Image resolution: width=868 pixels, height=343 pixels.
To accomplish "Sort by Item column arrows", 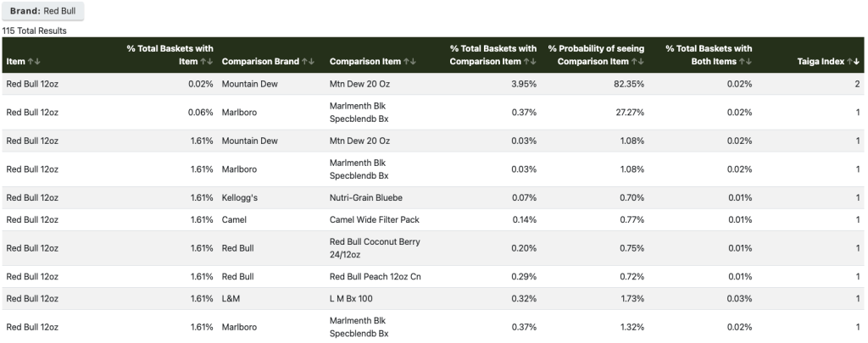I will pyautogui.click(x=34, y=62).
